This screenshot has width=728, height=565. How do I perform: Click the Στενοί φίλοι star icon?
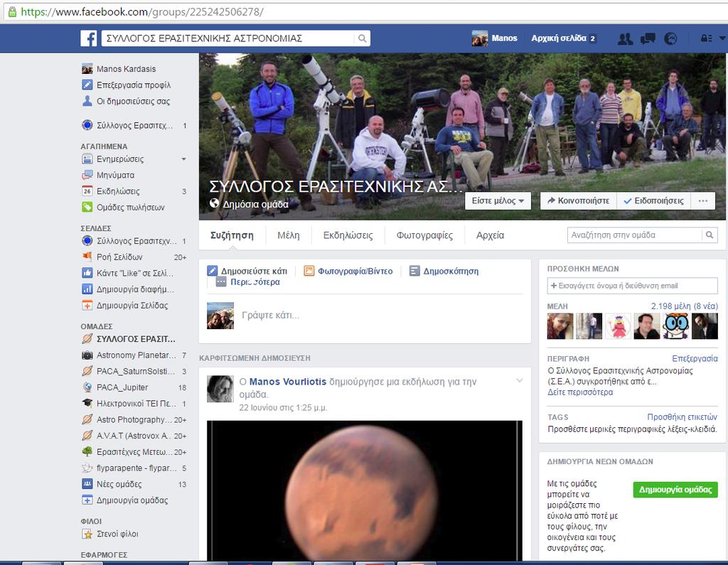point(87,534)
